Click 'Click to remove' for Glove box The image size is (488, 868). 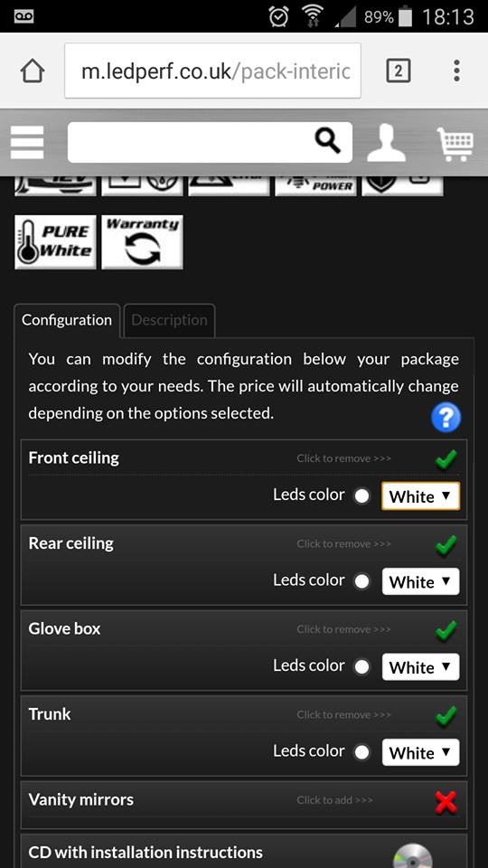coord(343,629)
